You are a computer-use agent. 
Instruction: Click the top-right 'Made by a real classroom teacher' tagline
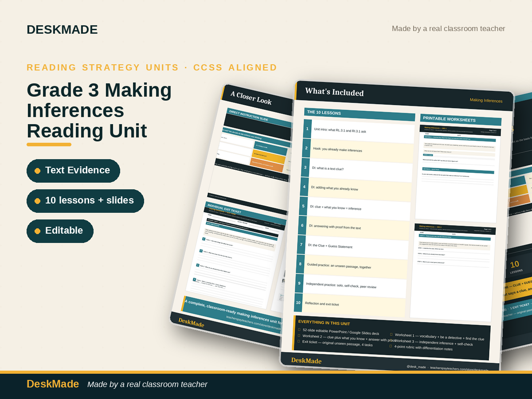[448, 29]
